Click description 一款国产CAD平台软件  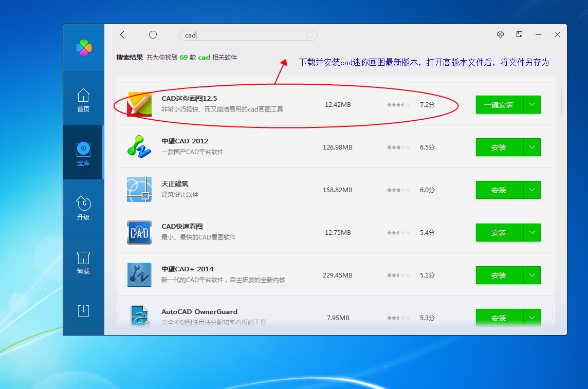pyautogui.click(x=192, y=152)
